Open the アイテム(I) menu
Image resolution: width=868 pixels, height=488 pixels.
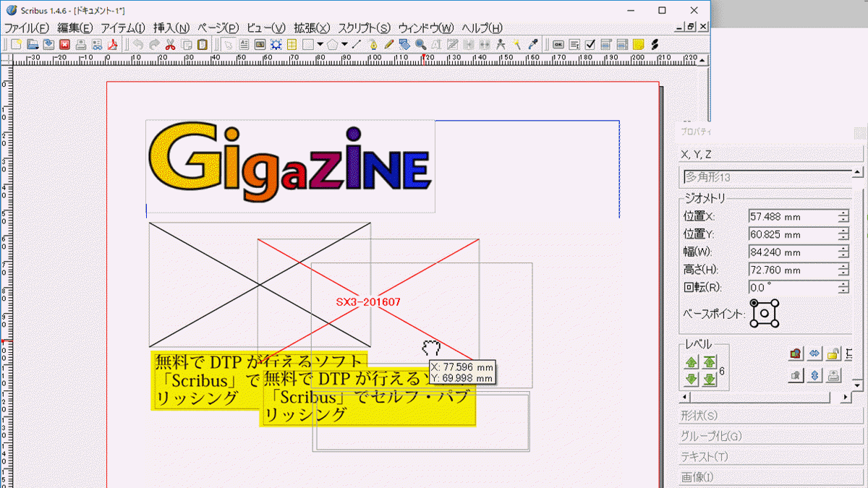pyautogui.click(x=123, y=27)
